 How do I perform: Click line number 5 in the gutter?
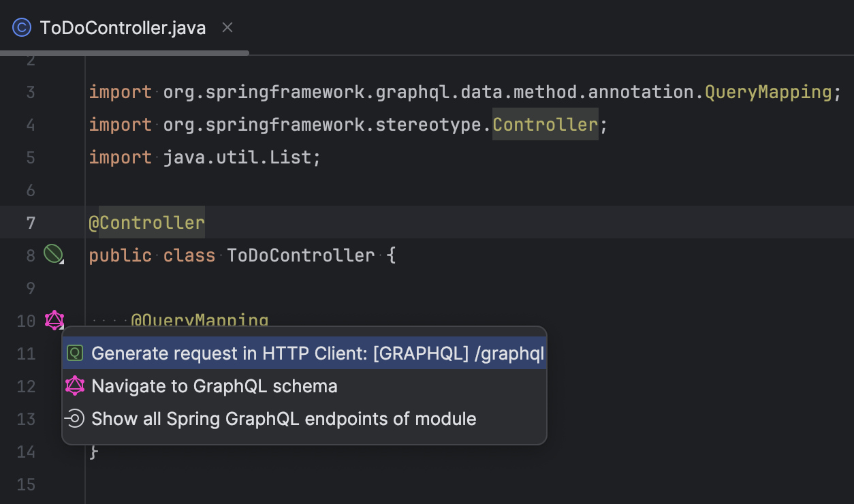coord(31,157)
